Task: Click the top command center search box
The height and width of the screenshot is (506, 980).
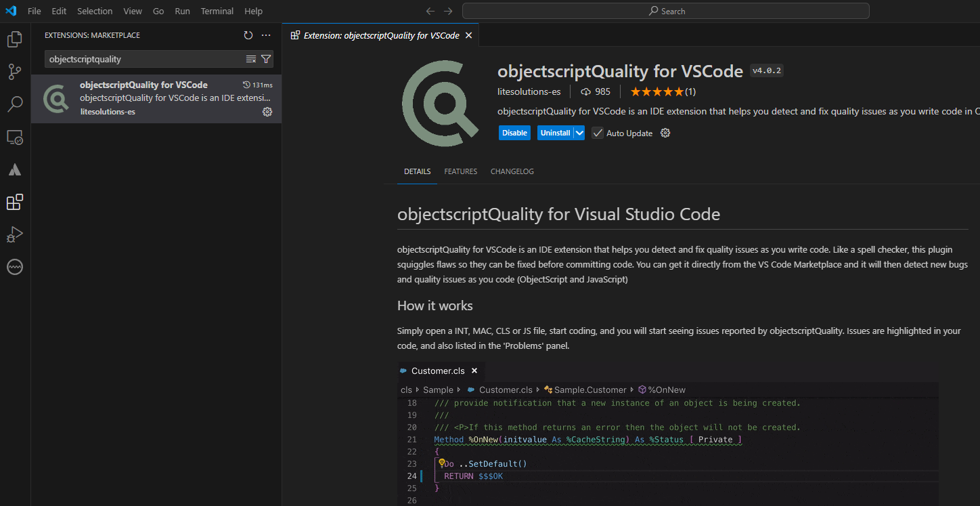Action: (x=666, y=11)
